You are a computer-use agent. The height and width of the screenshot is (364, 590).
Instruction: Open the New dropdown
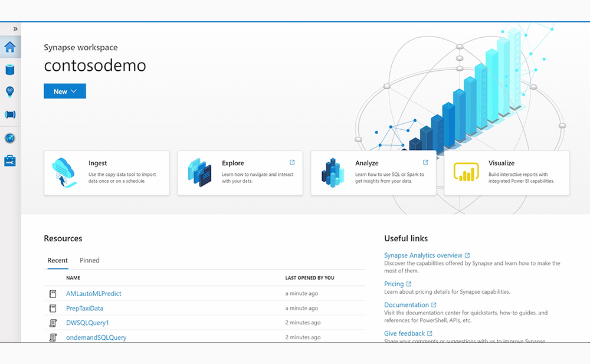[x=64, y=91]
